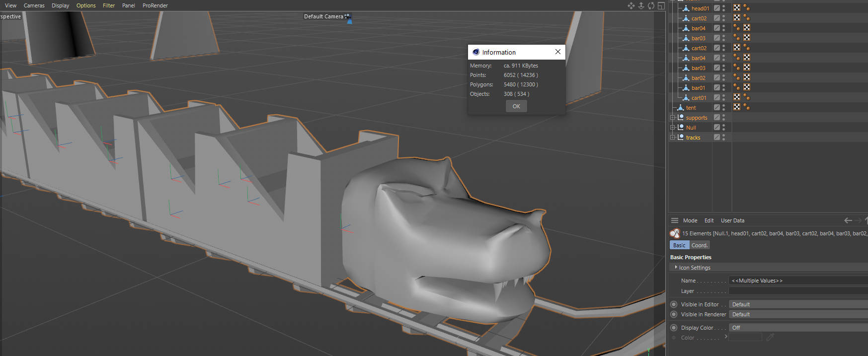Open the Display viewport menu
The image size is (868, 356).
(x=60, y=5)
